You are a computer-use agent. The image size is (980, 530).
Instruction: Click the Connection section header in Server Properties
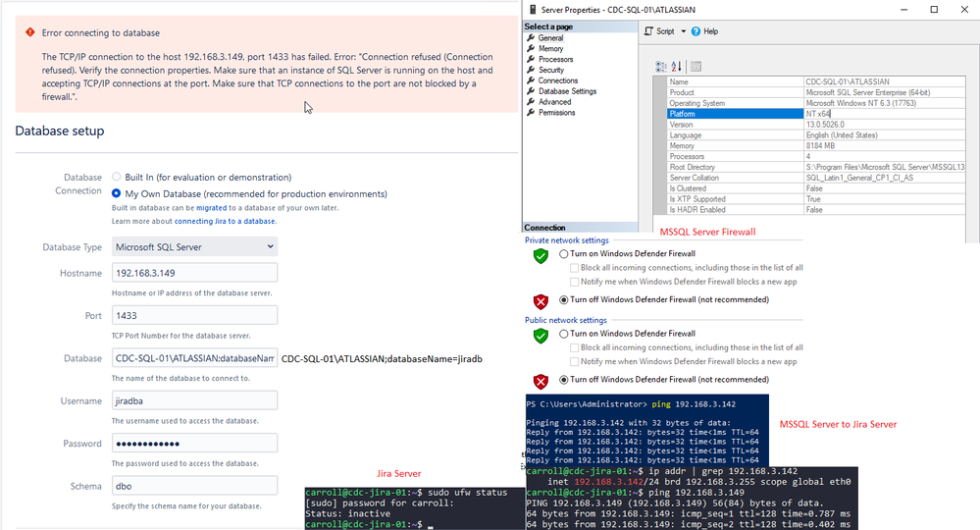point(580,228)
